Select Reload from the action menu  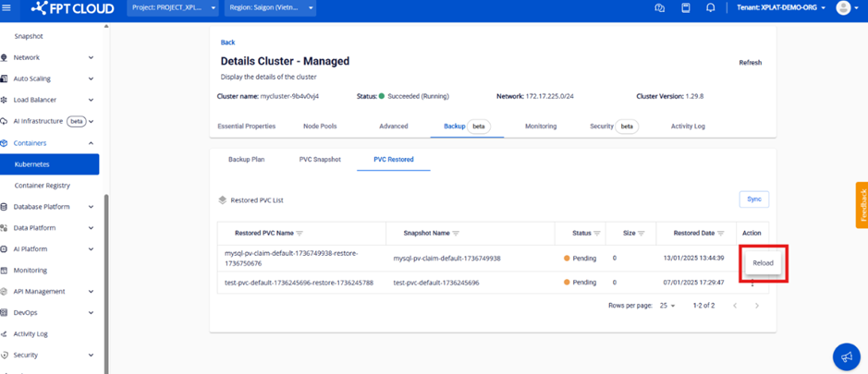tap(763, 263)
